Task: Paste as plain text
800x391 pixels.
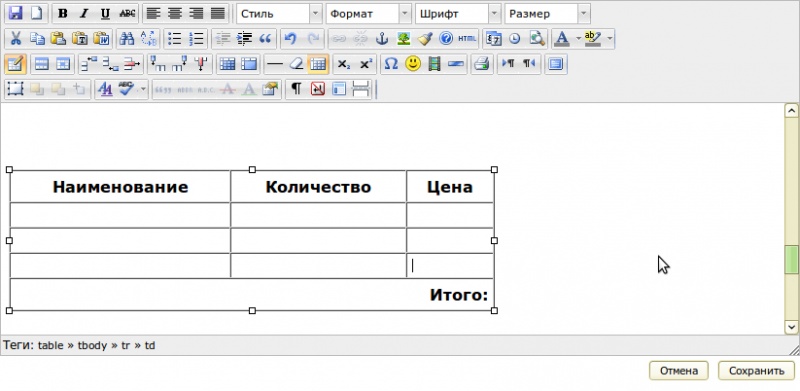Action: pyautogui.click(x=80, y=39)
